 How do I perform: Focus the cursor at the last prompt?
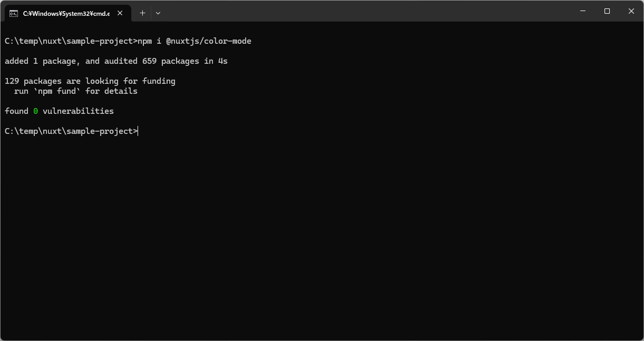[x=138, y=131]
